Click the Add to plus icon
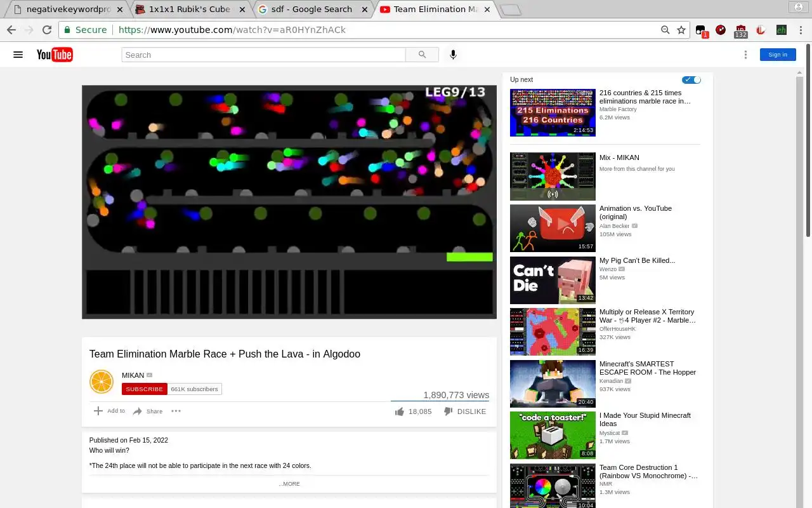The width and height of the screenshot is (812, 508). point(98,411)
